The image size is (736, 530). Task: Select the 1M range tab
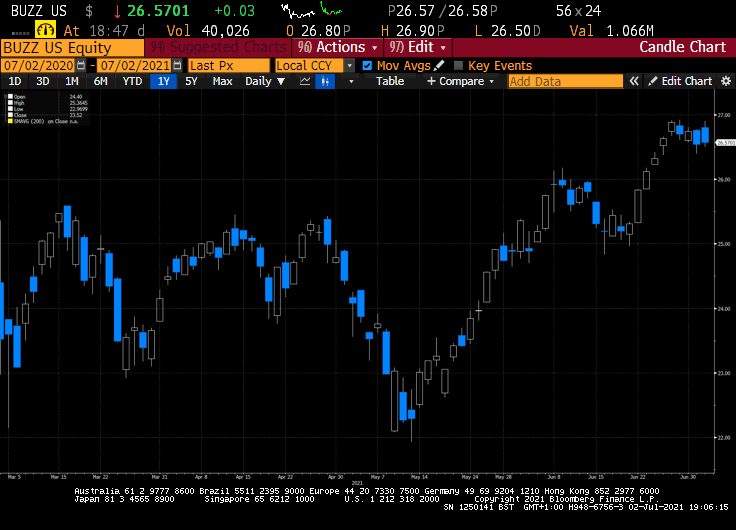click(71, 81)
